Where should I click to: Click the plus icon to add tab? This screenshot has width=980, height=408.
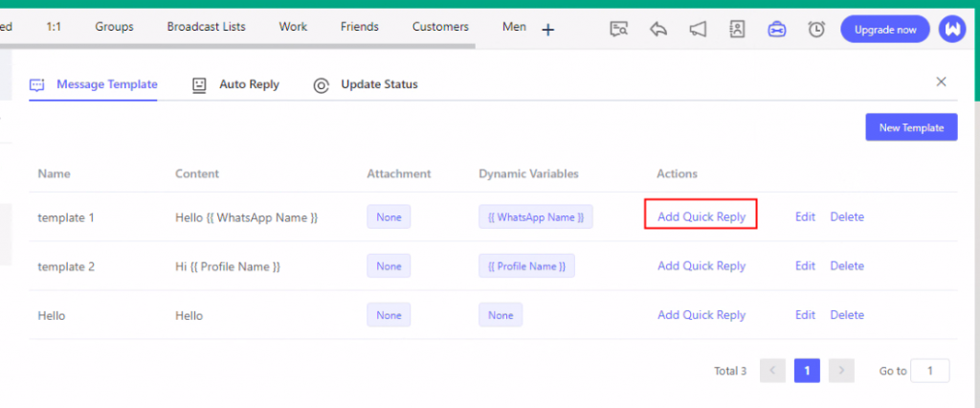(547, 31)
